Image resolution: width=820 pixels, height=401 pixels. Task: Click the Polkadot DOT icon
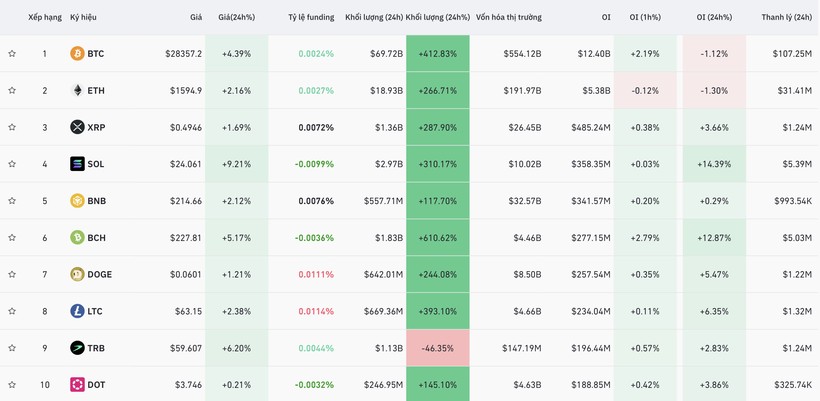click(77, 385)
